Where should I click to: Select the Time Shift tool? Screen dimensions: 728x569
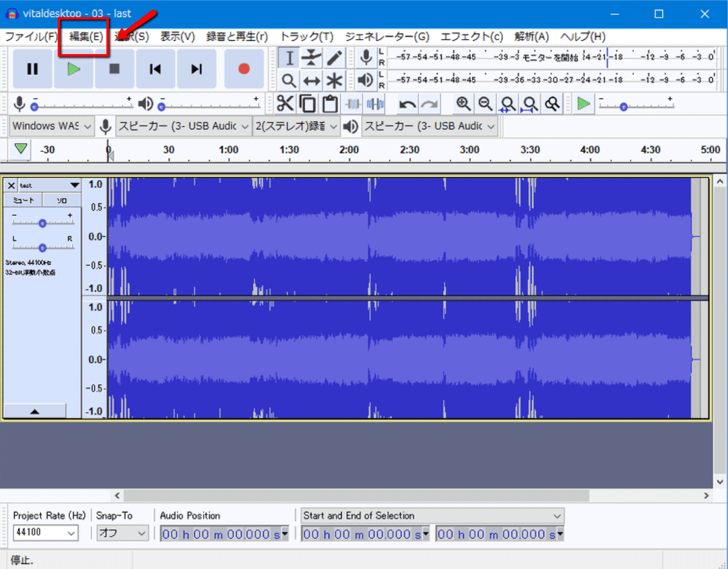coord(311,80)
